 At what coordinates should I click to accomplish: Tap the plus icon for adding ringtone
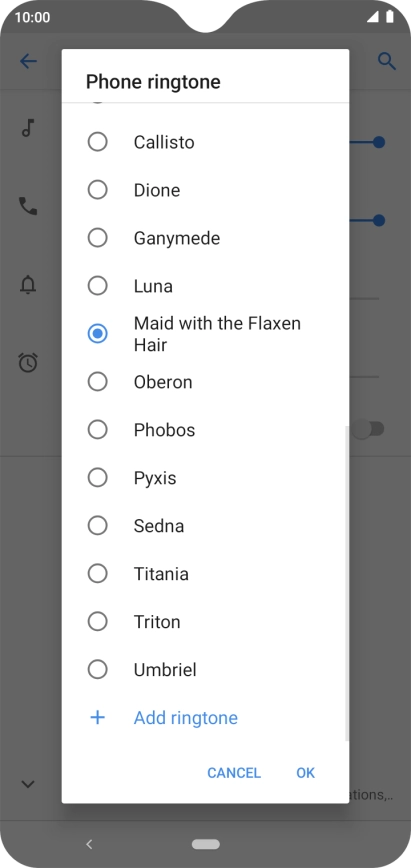[x=97, y=718]
